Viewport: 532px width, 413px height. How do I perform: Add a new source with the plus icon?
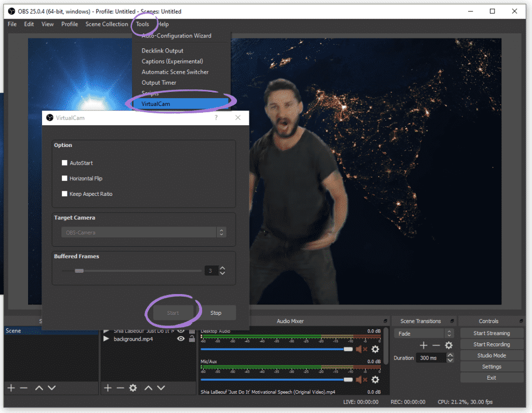click(108, 388)
